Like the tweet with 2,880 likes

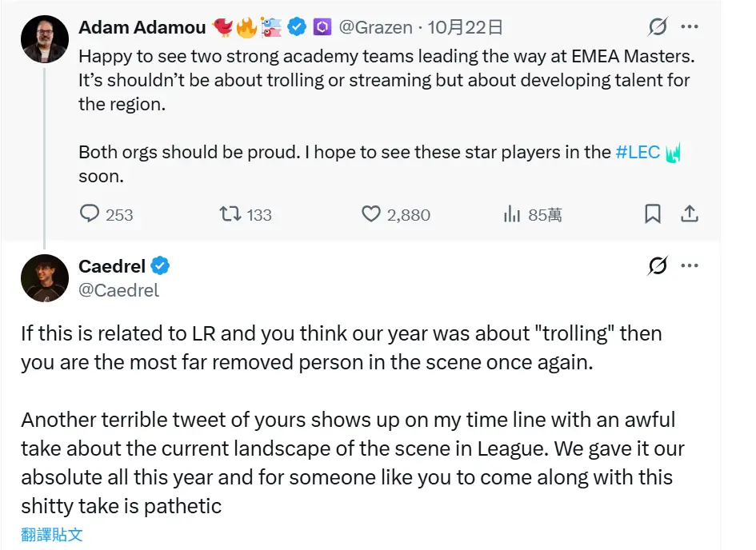click(x=370, y=214)
